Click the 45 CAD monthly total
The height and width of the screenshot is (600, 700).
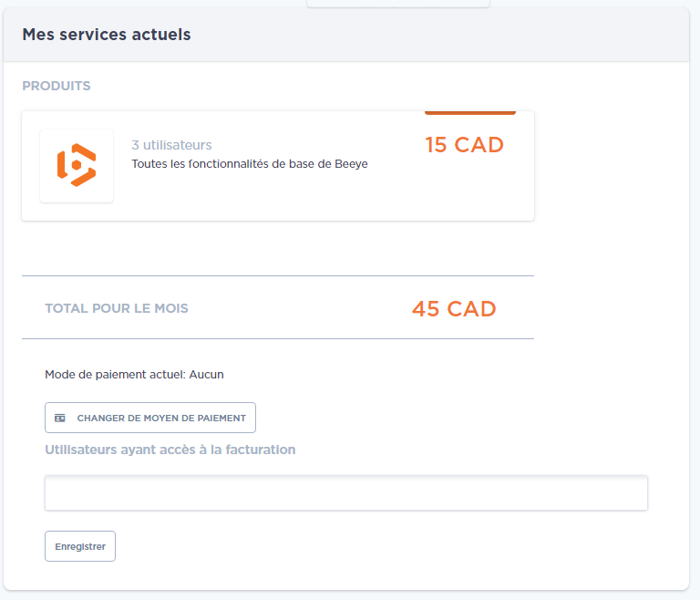tap(454, 309)
